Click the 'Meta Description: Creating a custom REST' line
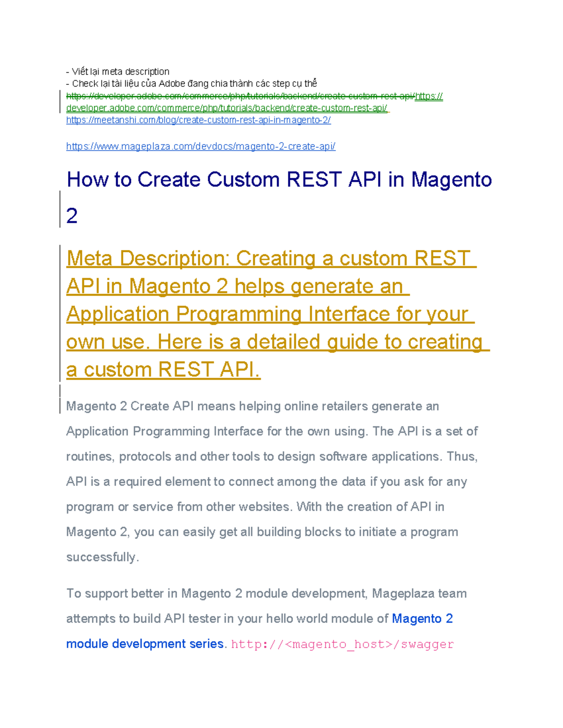This screenshot has width=563, height=728. pos(271,258)
